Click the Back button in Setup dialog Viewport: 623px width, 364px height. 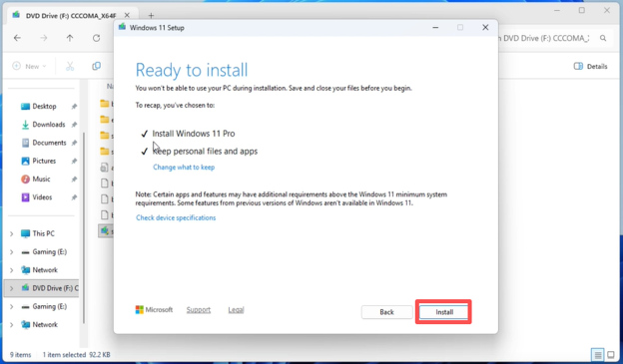coord(386,312)
